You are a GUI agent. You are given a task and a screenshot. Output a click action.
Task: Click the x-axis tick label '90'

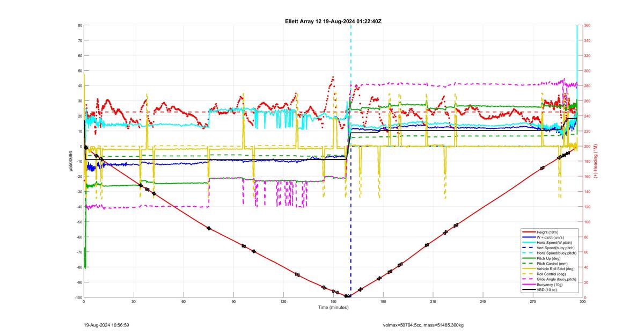point(233,302)
